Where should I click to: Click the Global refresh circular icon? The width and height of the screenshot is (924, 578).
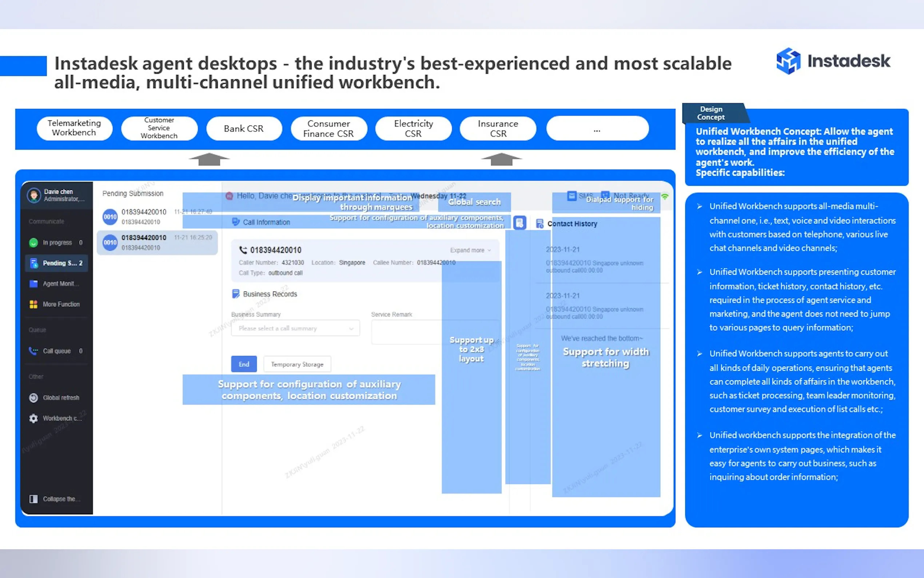coord(33,397)
